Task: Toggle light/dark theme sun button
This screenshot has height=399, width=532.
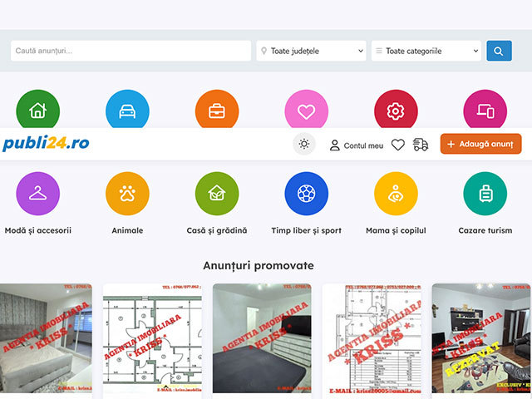Action: (304, 145)
